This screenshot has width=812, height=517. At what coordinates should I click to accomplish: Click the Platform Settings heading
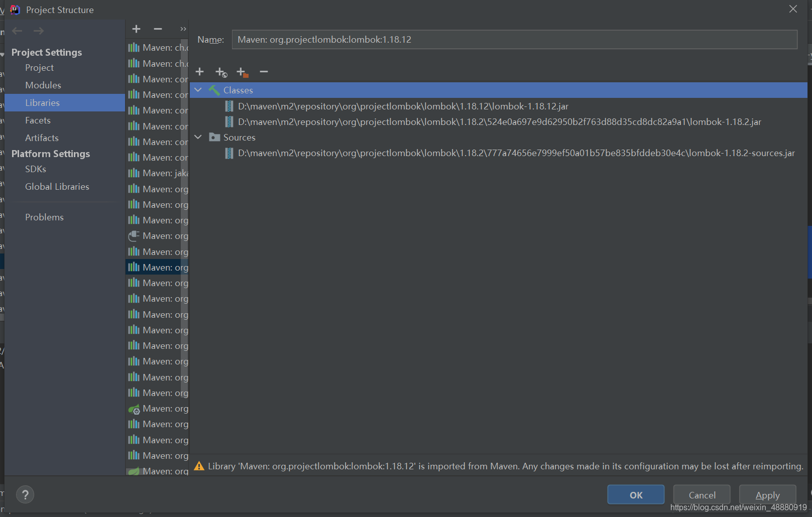point(51,154)
